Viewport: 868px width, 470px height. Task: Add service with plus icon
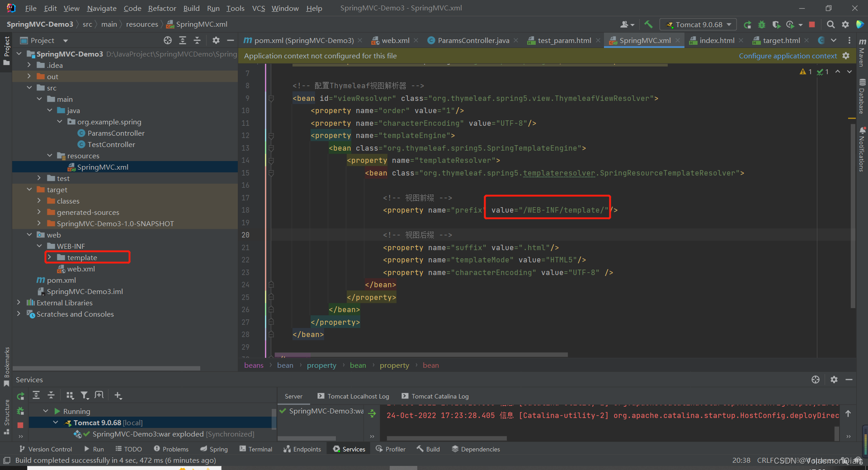[x=118, y=395]
